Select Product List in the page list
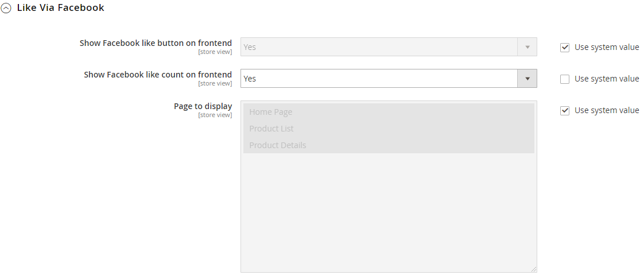Viewport: 644px width, 275px height. pyautogui.click(x=271, y=129)
